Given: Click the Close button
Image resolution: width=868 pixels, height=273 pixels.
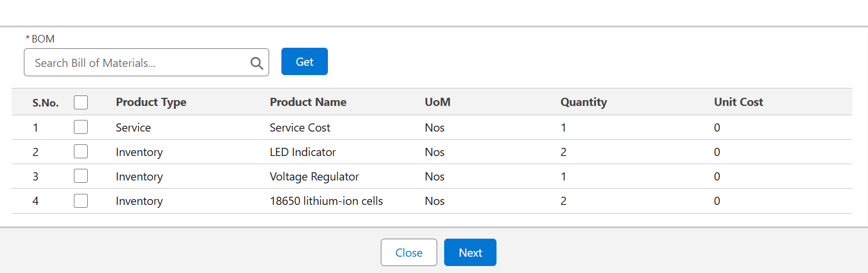Looking at the screenshot, I should 409,253.
